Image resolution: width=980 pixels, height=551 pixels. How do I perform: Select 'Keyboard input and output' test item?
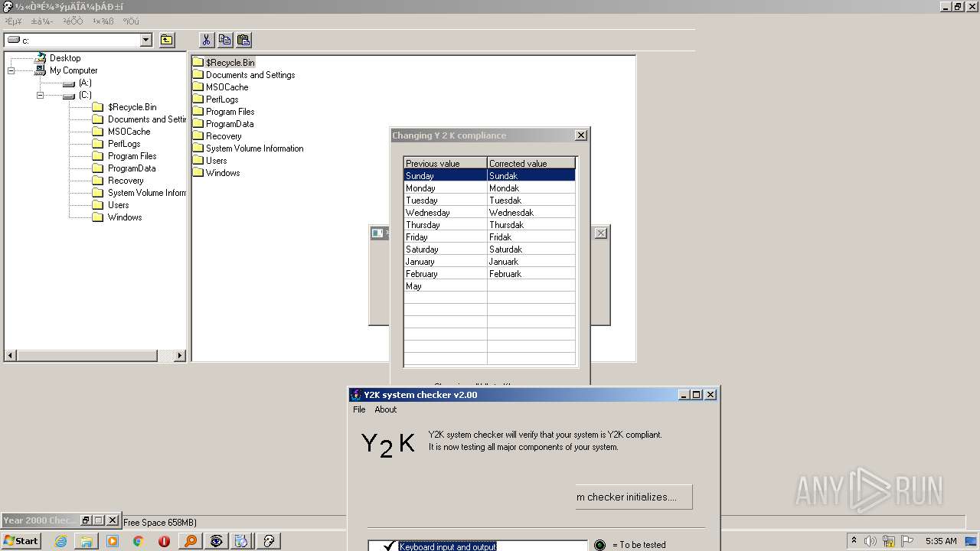coord(448,546)
